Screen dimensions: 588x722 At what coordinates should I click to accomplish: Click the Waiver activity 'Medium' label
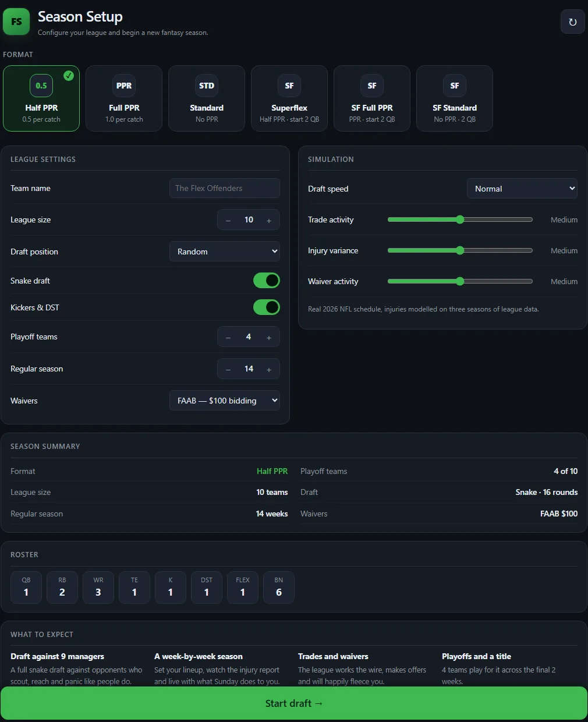pyautogui.click(x=564, y=281)
